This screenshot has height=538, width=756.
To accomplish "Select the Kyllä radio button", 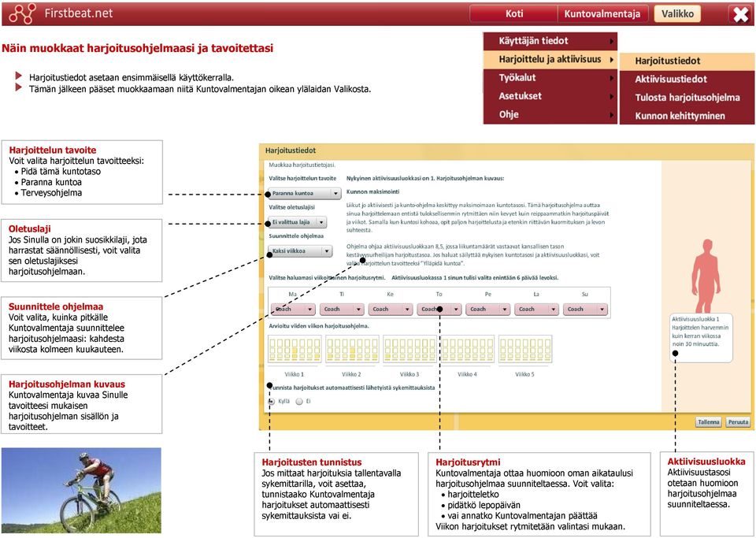I will click(x=272, y=401).
